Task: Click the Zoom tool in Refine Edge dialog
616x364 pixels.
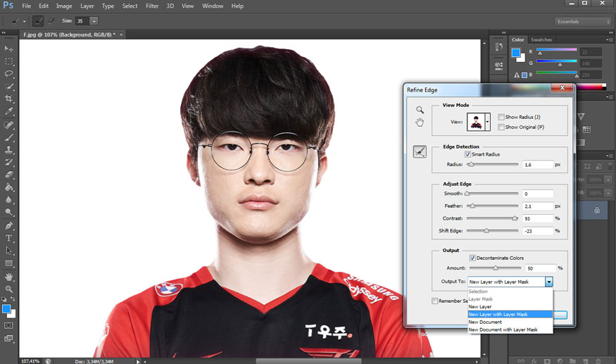Action: click(x=420, y=110)
